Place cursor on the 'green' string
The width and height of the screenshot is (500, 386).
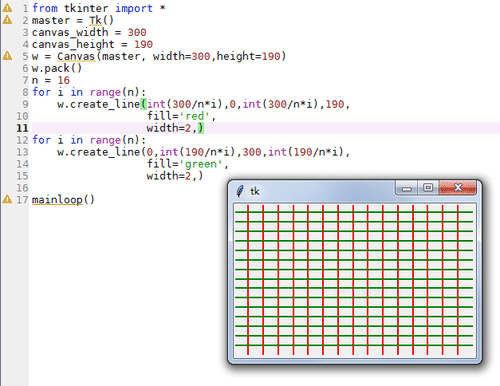point(200,164)
